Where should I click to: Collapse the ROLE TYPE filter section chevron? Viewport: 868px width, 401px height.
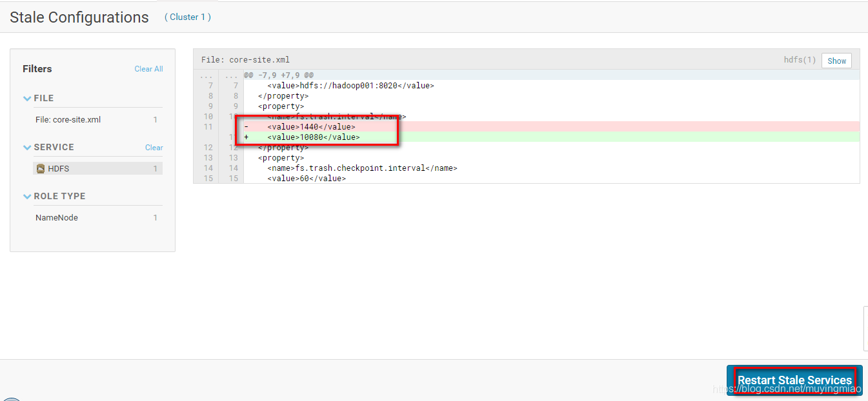click(27, 197)
